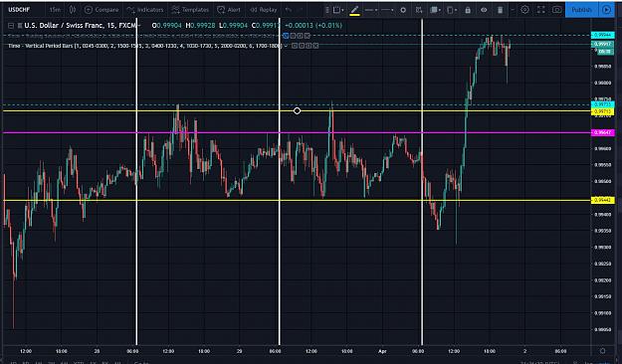This screenshot has height=364, width=622.
Task: Open indicator Templates menu
Action: coord(190,10)
